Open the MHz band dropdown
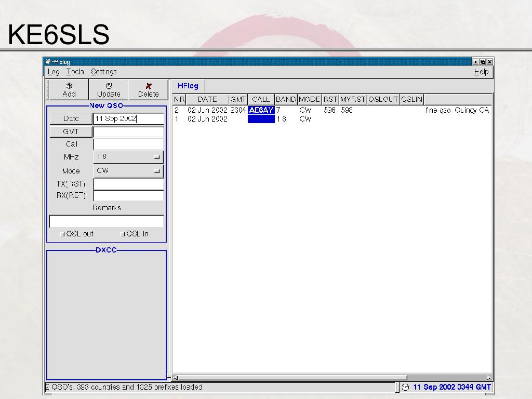Image resolution: width=532 pixels, height=399 pixels. 128,157
